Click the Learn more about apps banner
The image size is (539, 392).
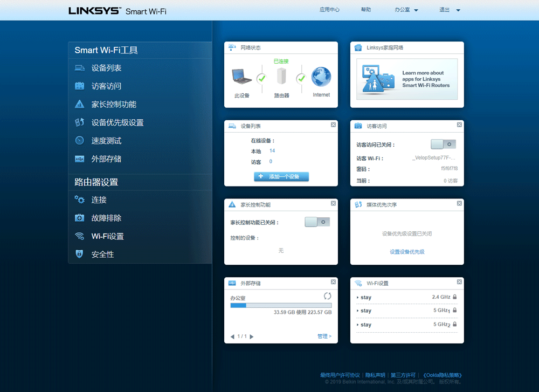[x=407, y=79]
